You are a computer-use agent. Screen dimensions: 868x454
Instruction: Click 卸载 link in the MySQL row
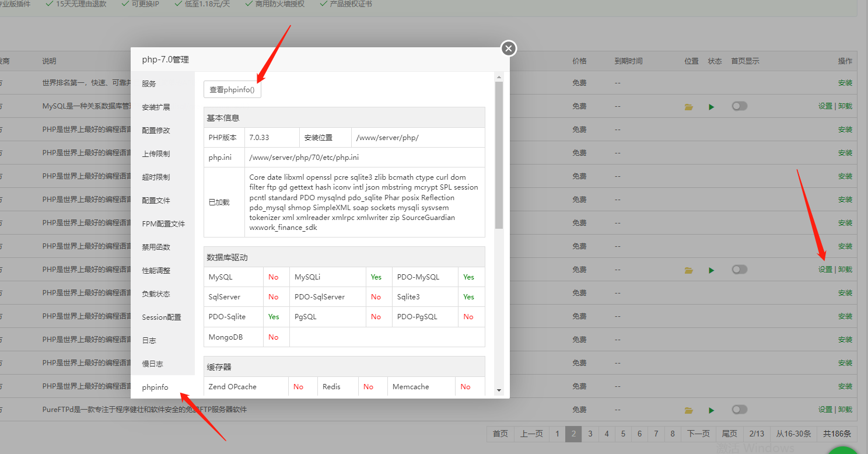(x=845, y=106)
